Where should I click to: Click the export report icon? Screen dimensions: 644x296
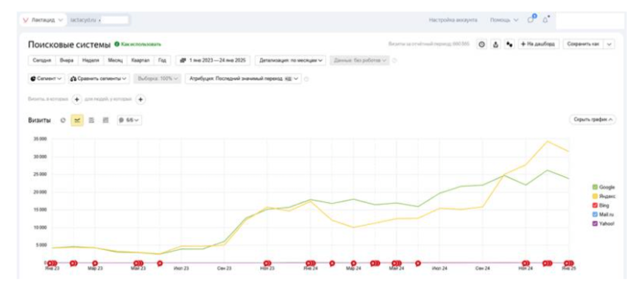(x=495, y=44)
